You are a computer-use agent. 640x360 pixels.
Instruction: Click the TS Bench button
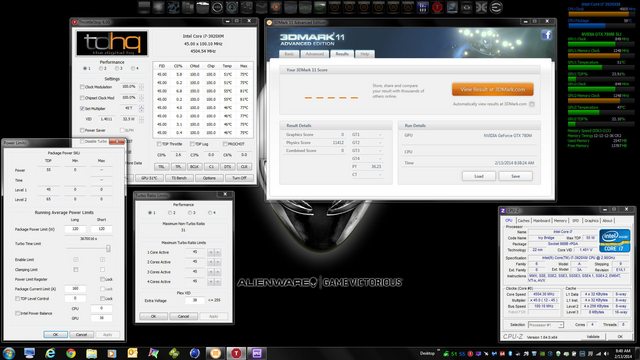tap(179, 178)
